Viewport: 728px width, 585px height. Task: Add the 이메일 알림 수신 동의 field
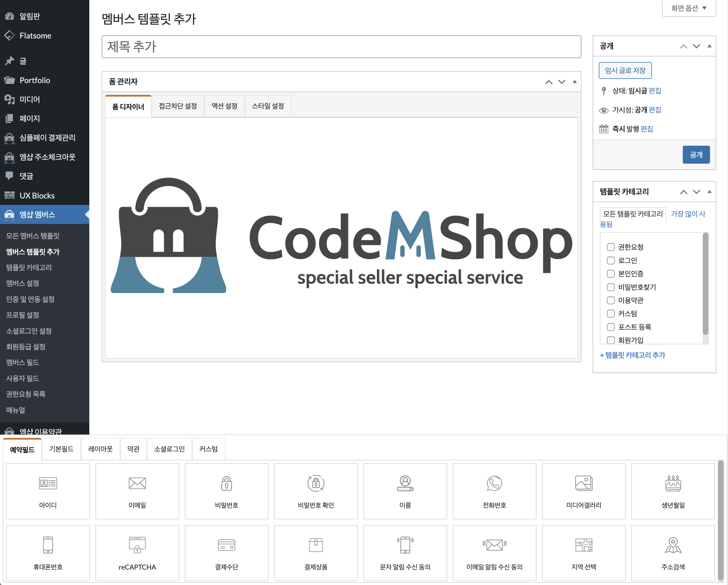coord(494,553)
